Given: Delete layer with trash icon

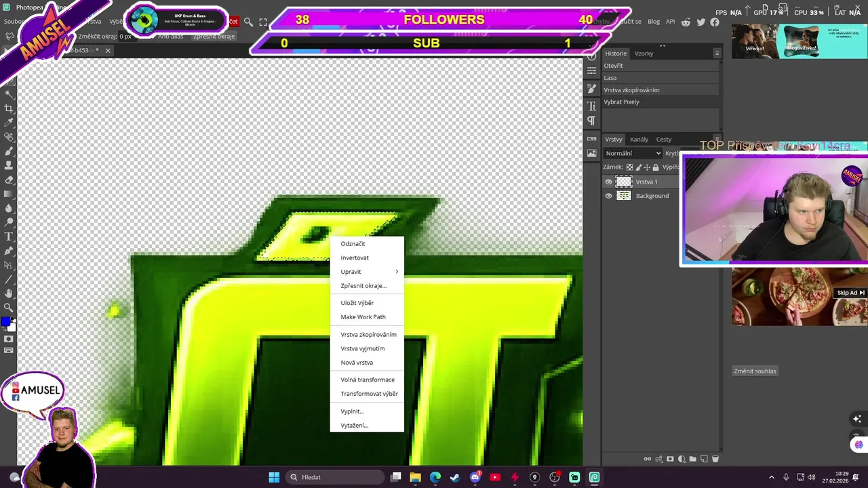Looking at the screenshot, I should tap(715, 459).
